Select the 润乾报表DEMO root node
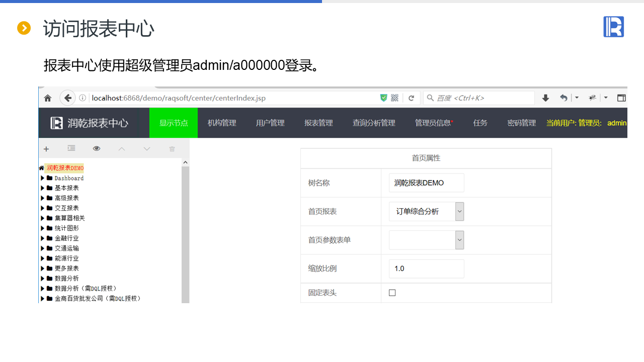Image resolution: width=644 pixels, height=362 pixels. pos(64,168)
